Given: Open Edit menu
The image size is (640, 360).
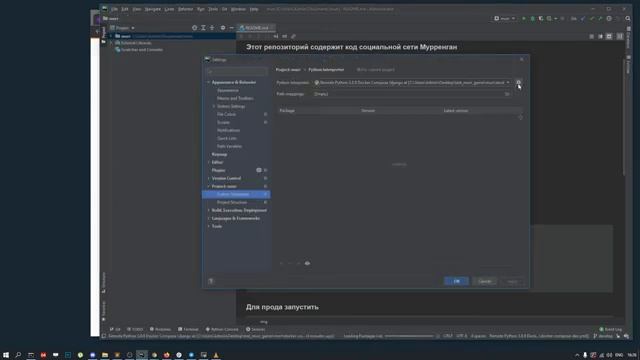Looking at the screenshot, I should pos(125,9).
